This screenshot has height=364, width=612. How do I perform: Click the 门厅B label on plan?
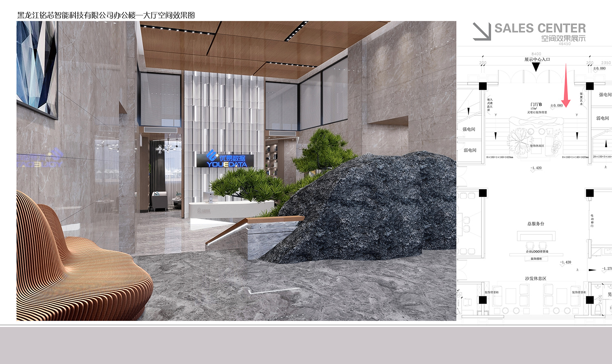click(x=536, y=105)
